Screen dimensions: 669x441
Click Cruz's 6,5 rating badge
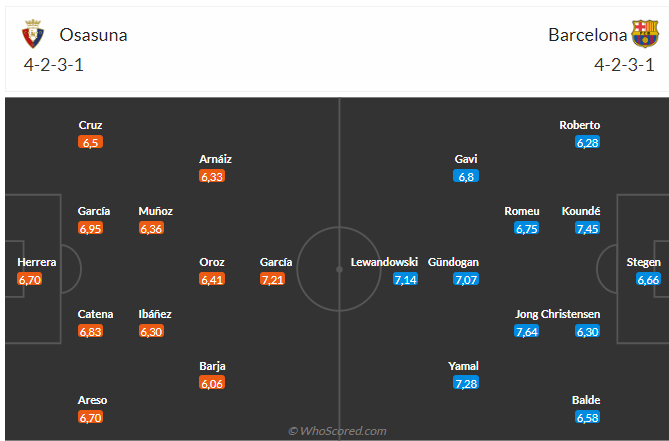pos(91,143)
